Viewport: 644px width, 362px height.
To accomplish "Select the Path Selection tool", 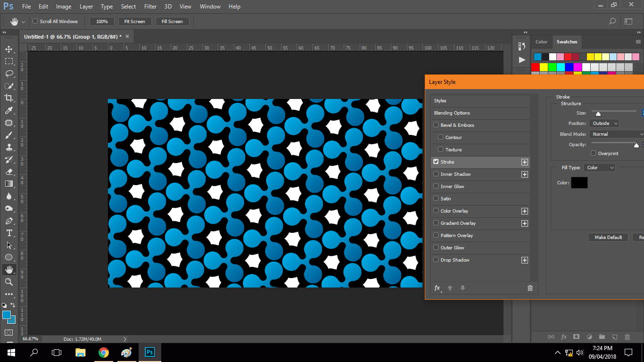I will (x=9, y=245).
